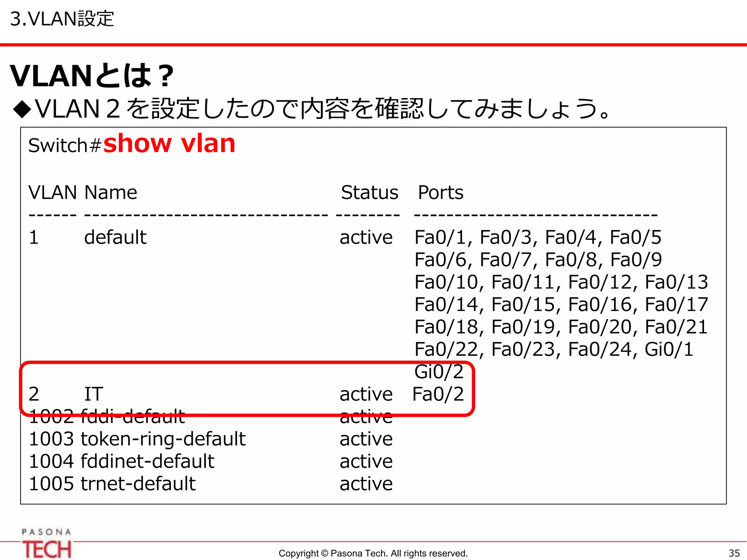747x560 pixels.
Task: Click the port line 'Fa0/6, Fa0/7, Fa0/8, Fa0/9'
Action: coord(538,260)
